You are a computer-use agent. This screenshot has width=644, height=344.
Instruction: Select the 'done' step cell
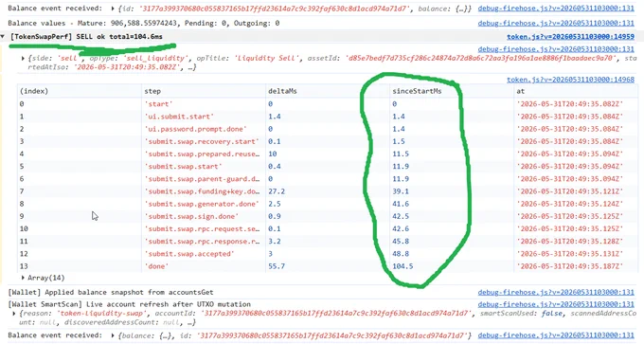(x=204, y=266)
